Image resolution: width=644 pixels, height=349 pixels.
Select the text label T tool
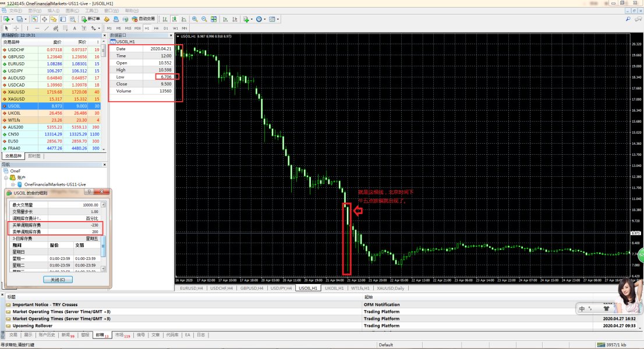(84, 28)
